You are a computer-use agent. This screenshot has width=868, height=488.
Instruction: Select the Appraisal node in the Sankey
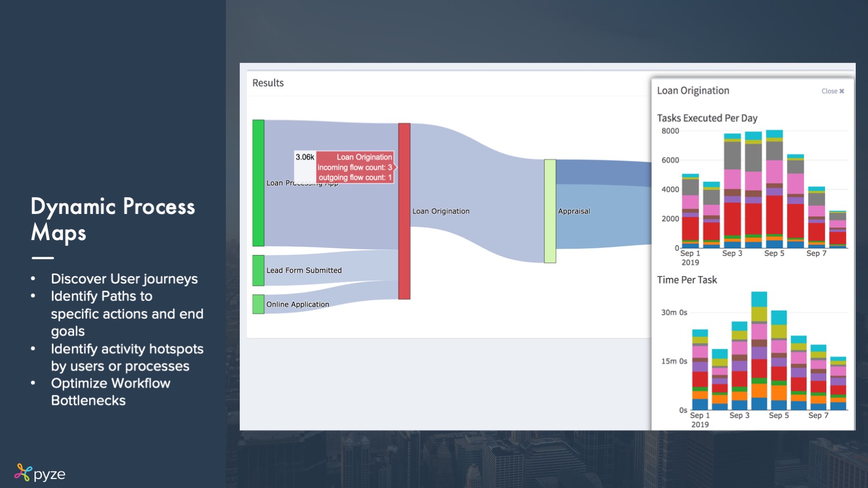[550, 211]
